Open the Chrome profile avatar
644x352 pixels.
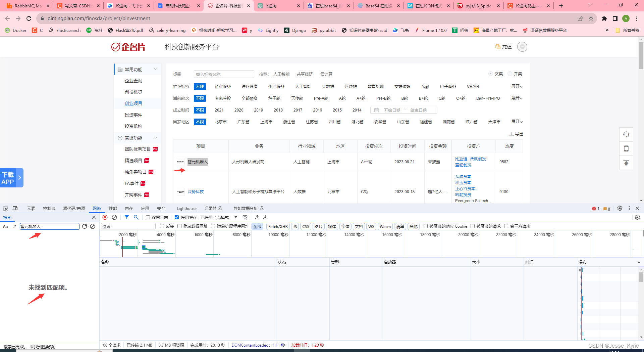click(626, 18)
